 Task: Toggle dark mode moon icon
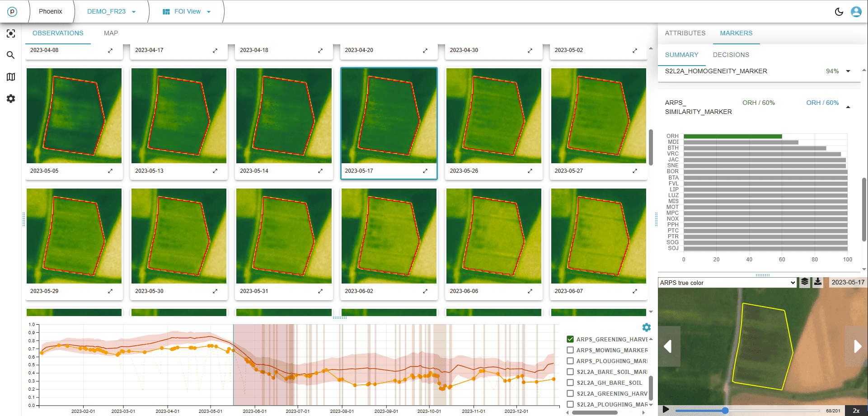coord(839,12)
